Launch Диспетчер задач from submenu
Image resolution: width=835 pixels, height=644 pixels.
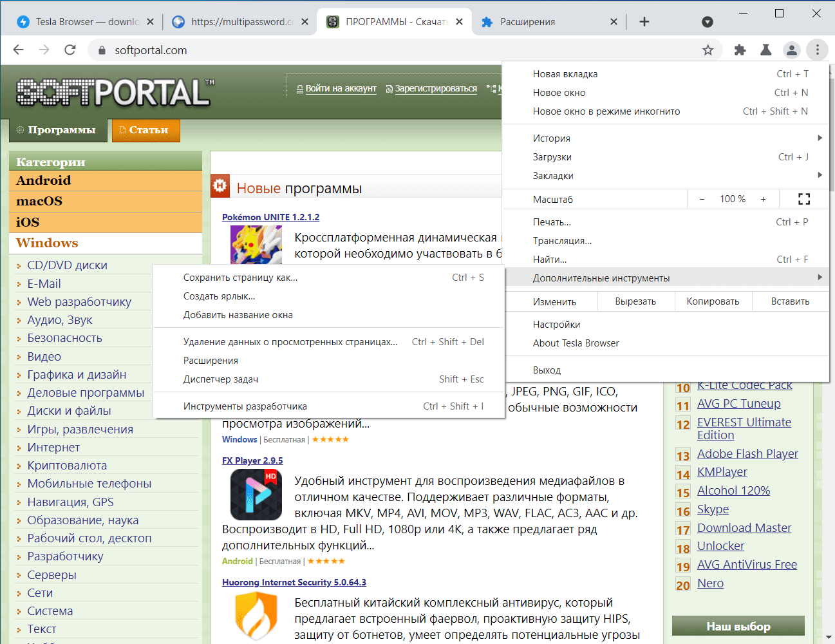pyautogui.click(x=328, y=379)
